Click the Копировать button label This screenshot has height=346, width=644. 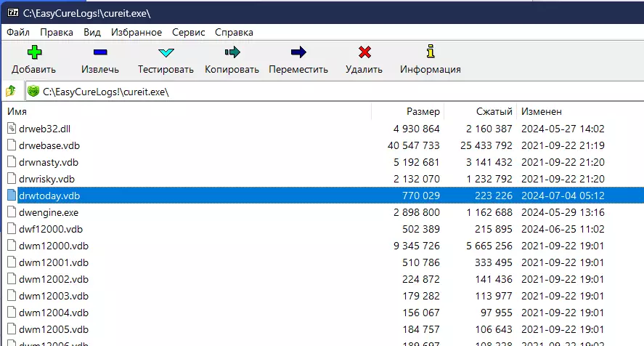coord(232,69)
